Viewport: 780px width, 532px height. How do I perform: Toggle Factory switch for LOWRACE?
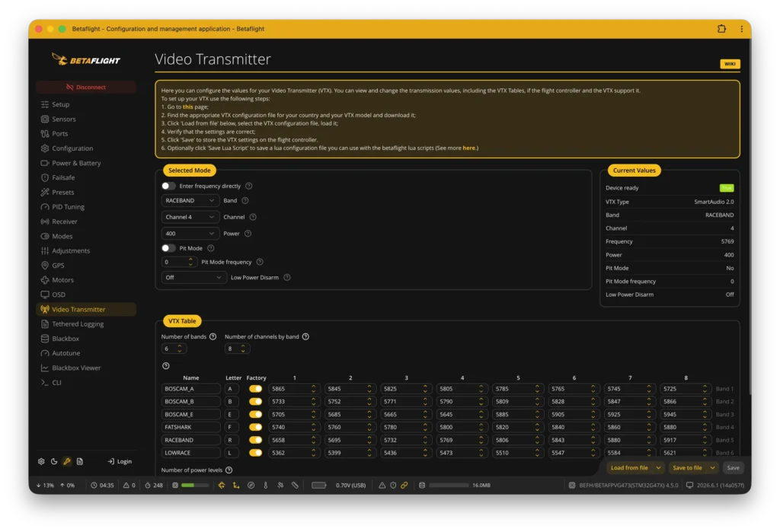(256, 453)
